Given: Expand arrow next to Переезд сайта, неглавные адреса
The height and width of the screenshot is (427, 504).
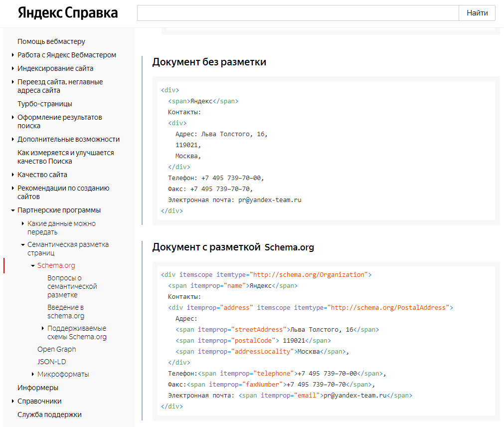Looking at the screenshot, I should click(x=12, y=82).
